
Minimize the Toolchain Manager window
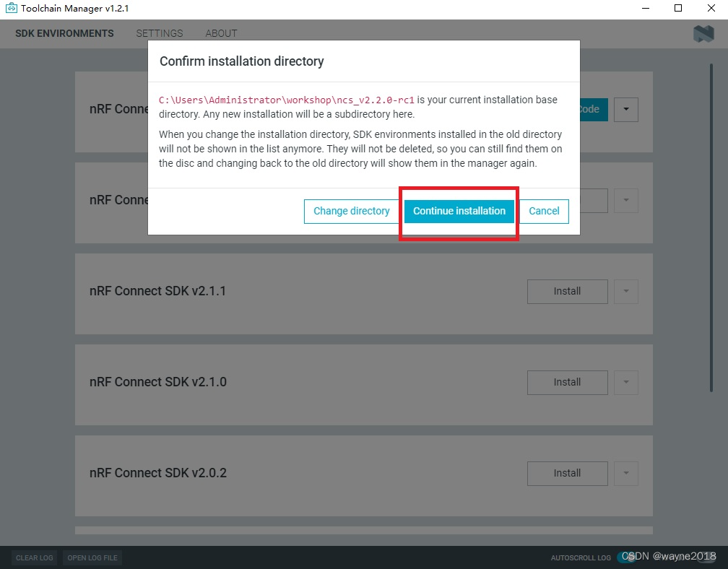(x=646, y=8)
